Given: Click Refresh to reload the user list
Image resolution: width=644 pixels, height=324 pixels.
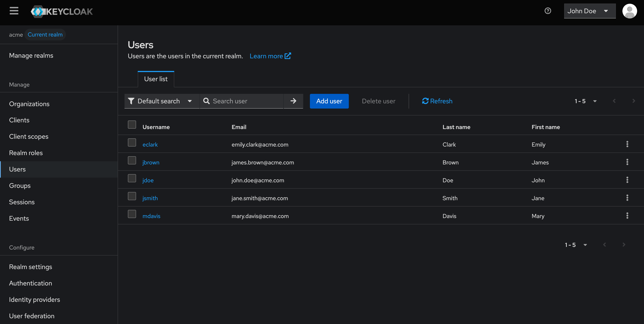Looking at the screenshot, I should (x=437, y=101).
